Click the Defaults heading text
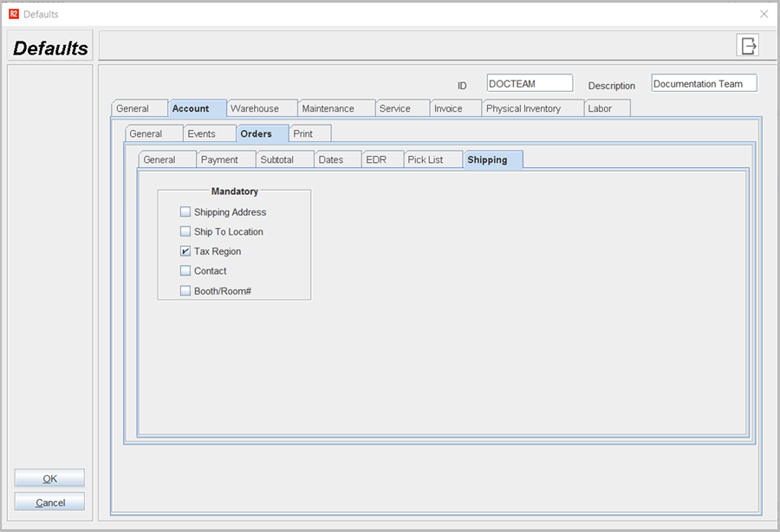780x532 pixels. point(50,49)
